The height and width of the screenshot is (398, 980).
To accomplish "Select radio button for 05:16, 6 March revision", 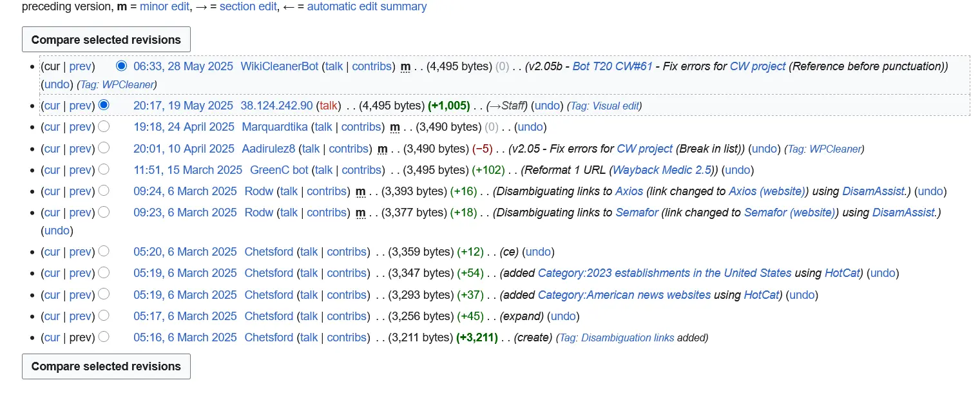I will tap(104, 337).
